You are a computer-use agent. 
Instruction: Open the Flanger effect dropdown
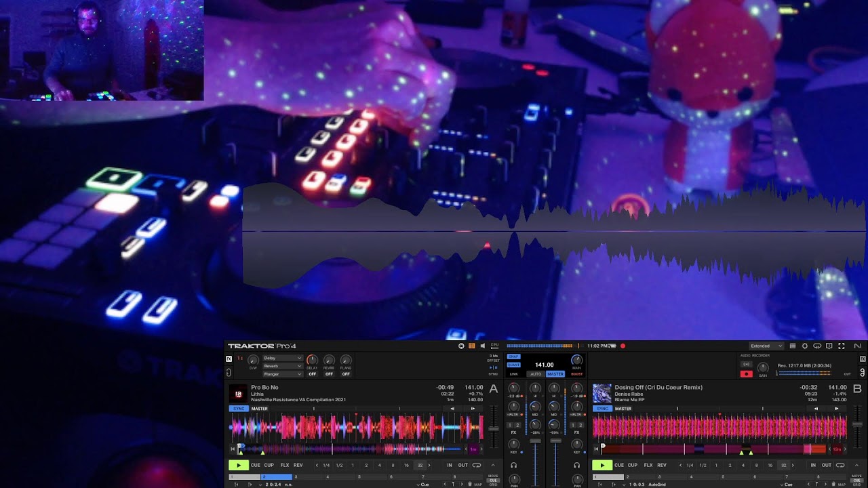(x=283, y=374)
